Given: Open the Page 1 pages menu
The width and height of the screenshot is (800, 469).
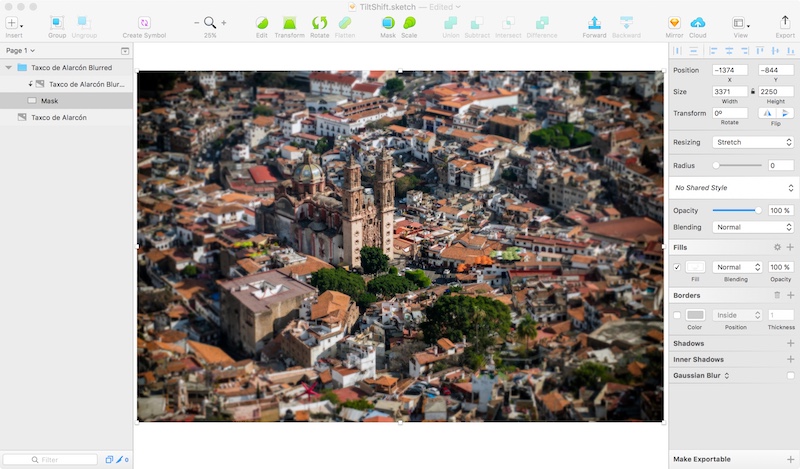Looking at the screenshot, I should 20,50.
